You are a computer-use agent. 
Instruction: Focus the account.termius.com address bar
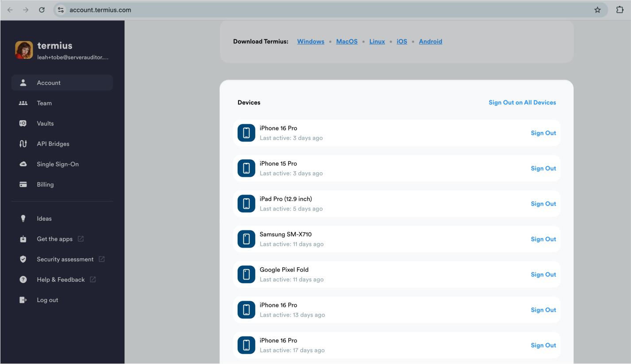coord(330,10)
